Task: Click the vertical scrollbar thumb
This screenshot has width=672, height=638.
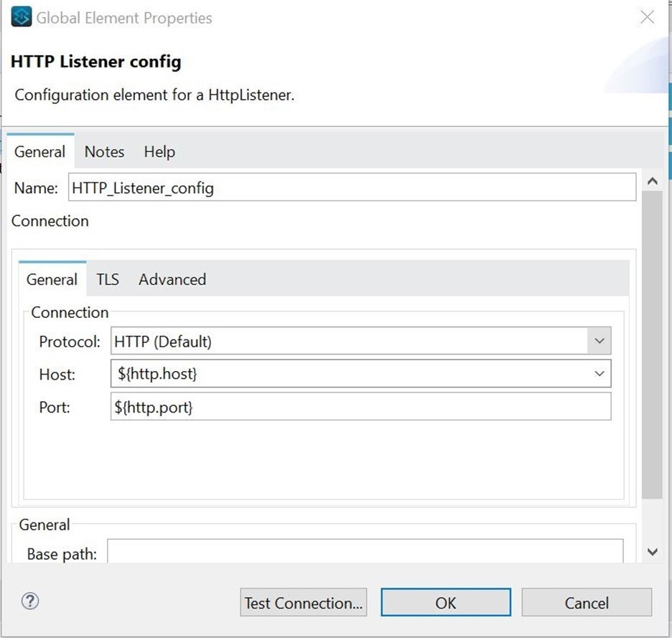Action: click(652, 344)
